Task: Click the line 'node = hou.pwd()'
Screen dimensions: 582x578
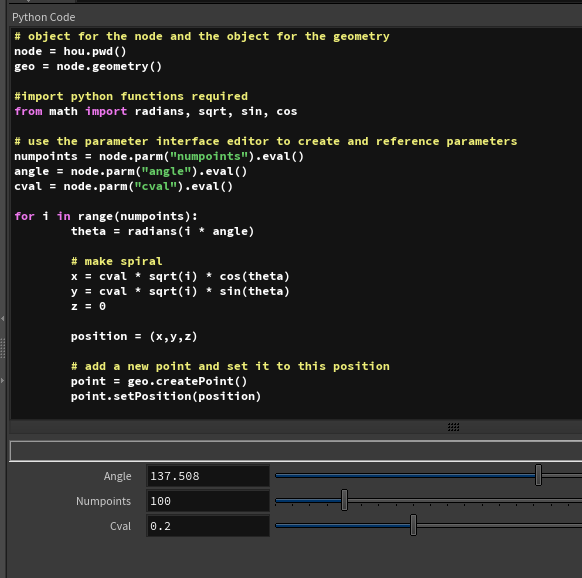Action: pyautogui.click(x=71, y=51)
